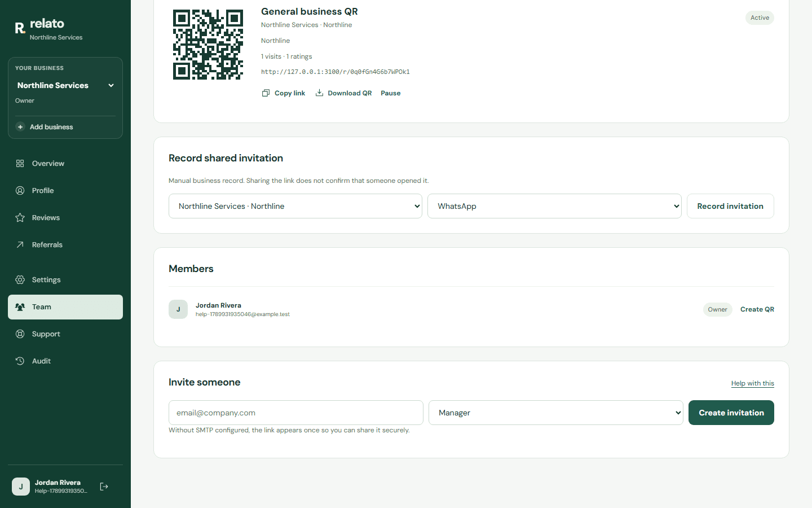812x508 pixels.
Task: Click the General business QR code image
Action: pyautogui.click(x=208, y=45)
